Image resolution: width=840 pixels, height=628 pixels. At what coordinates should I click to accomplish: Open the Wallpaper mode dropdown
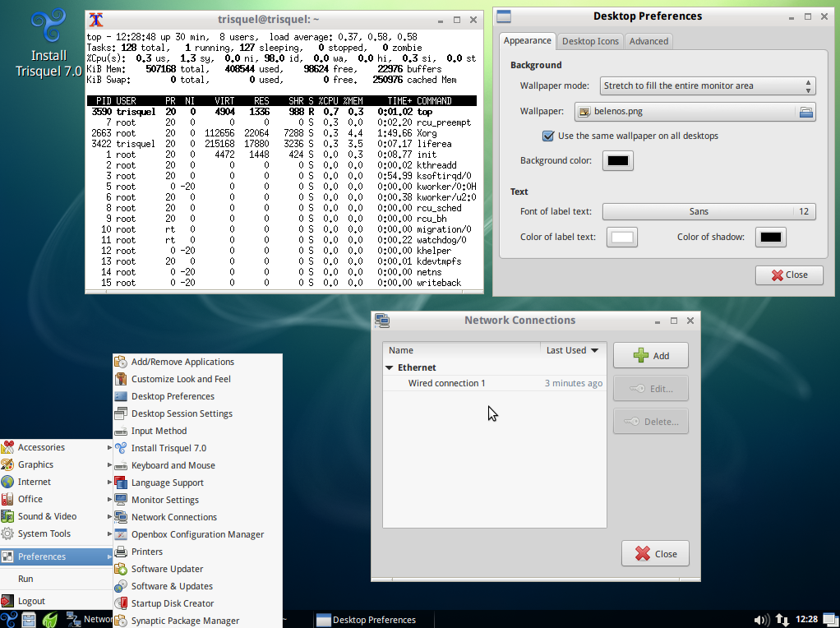coord(707,85)
